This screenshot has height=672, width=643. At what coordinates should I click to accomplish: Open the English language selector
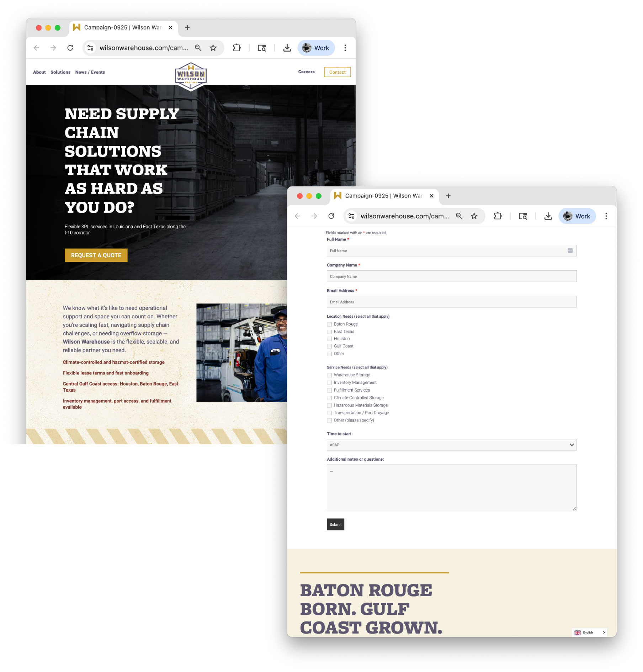pyautogui.click(x=589, y=633)
